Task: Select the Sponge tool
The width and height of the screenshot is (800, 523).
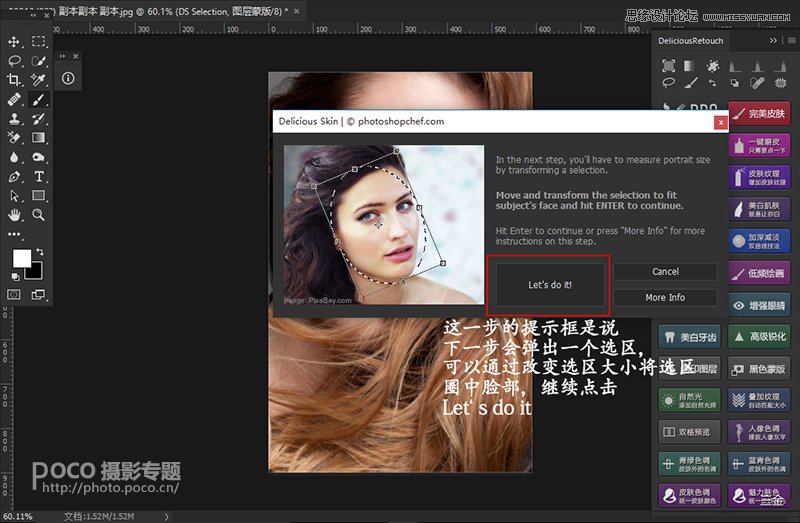Action: (x=38, y=157)
